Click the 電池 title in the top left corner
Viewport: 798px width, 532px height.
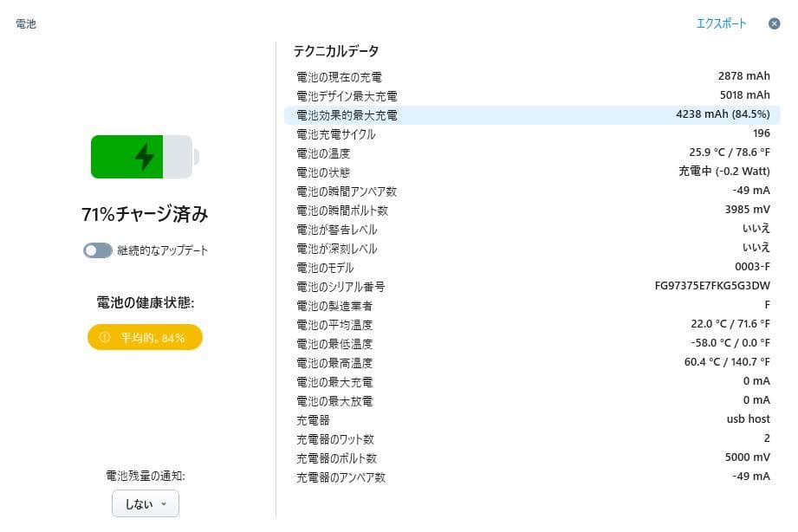25,24
